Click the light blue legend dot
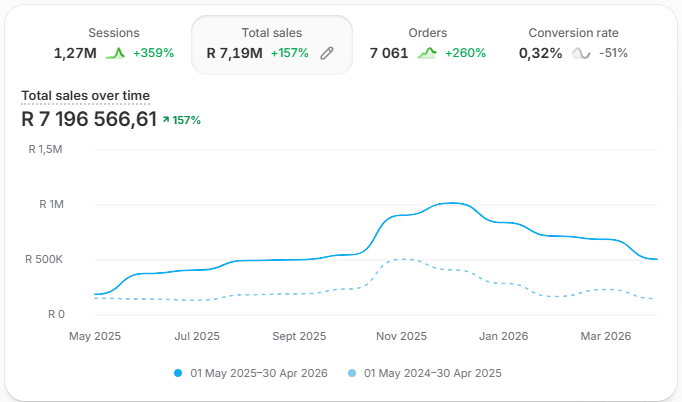Viewport: 682px width, 402px height. click(352, 373)
